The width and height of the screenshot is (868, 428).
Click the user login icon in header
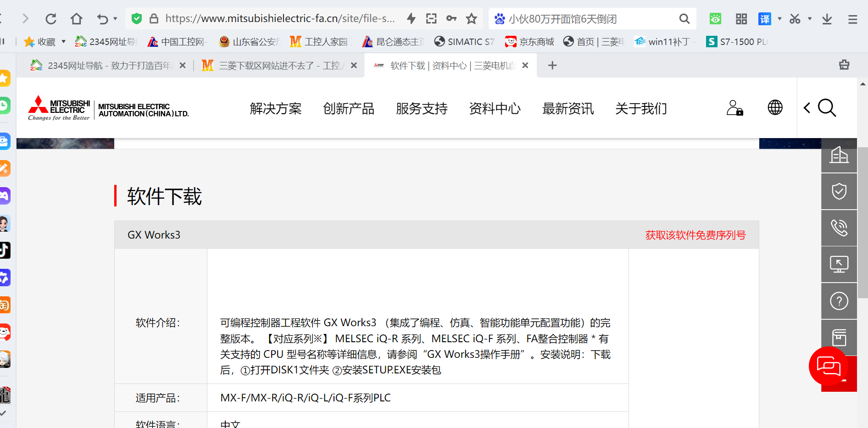click(734, 108)
